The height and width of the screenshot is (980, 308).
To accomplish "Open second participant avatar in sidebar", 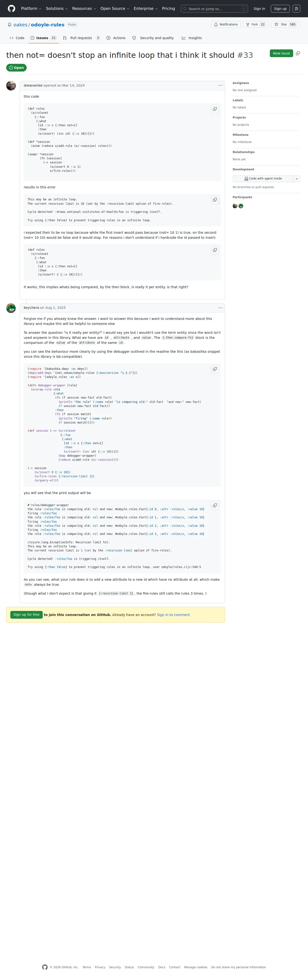I will click(x=241, y=206).
